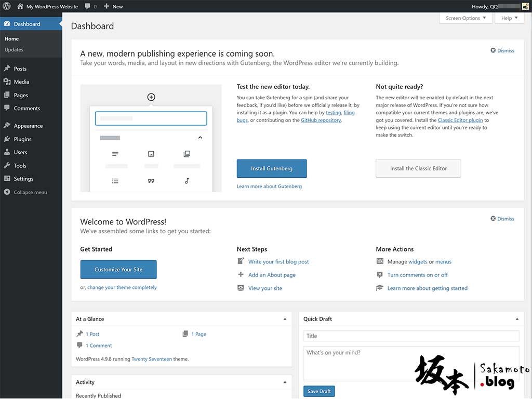Image resolution: width=532 pixels, height=399 pixels.
Task: Click the Install Gutenberg button
Action: click(272, 168)
